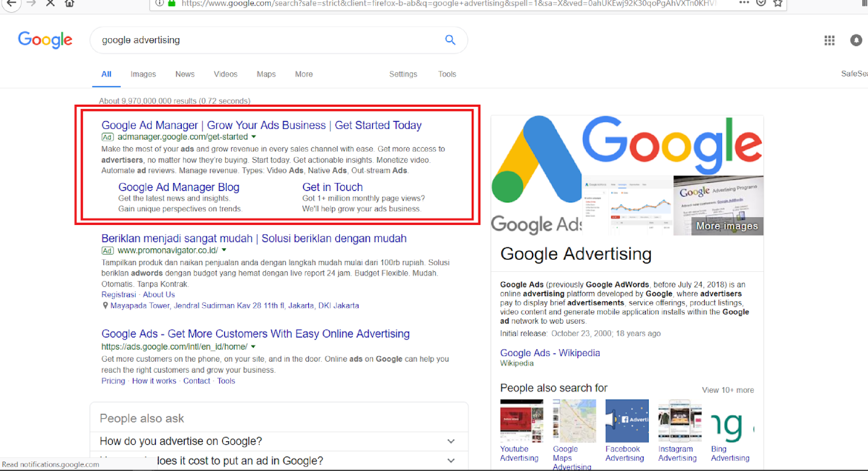The height and width of the screenshot is (471, 868).
Task: Click the All search results tab
Action: click(x=106, y=74)
